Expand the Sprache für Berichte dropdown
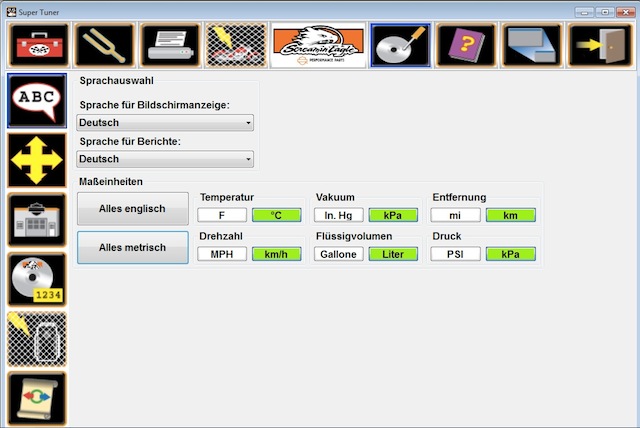The width and height of the screenshot is (640, 428). point(165,159)
